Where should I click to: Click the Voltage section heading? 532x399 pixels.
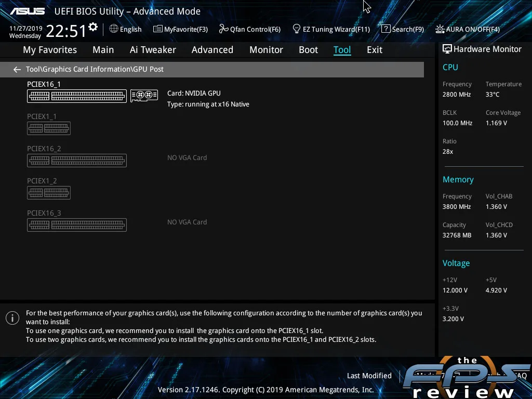[x=456, y=263]
